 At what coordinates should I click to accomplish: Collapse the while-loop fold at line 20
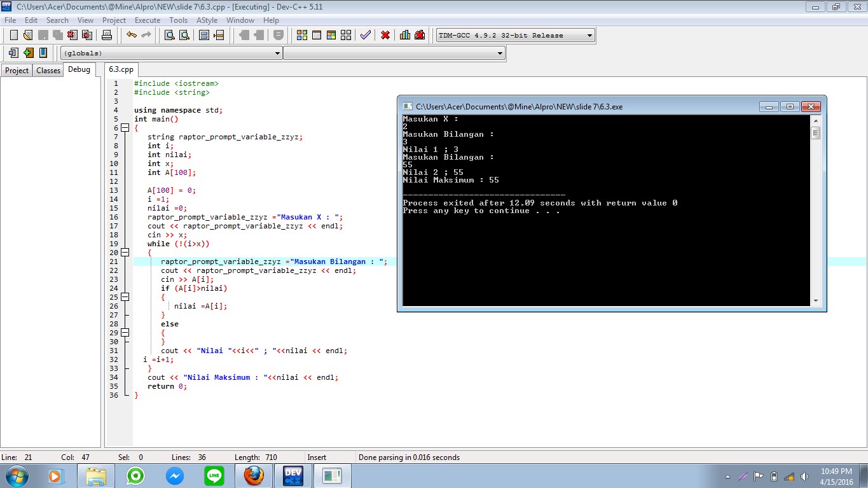point(125,253)
